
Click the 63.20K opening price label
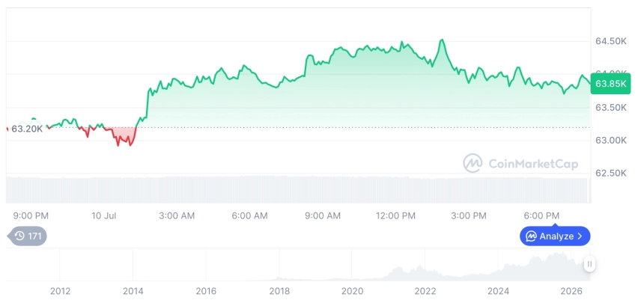coord(27,129)
